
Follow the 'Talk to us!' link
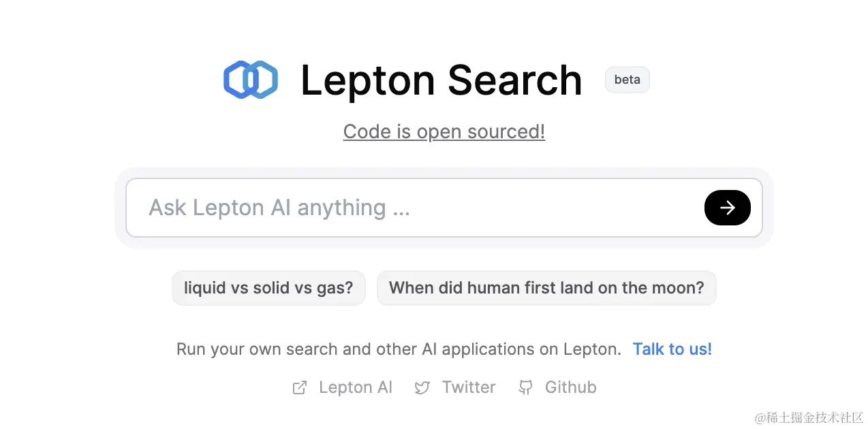tap(672, 349)
